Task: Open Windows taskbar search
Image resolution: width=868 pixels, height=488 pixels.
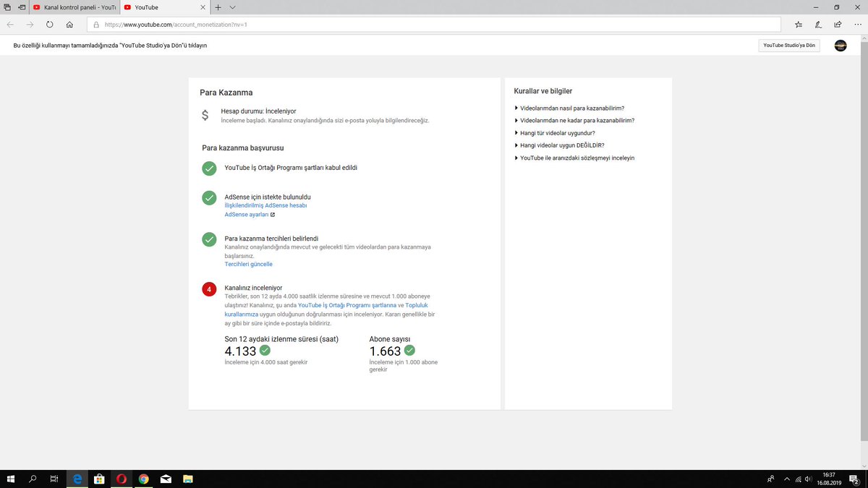Action: pyautogui.click(x=33, y=479)
